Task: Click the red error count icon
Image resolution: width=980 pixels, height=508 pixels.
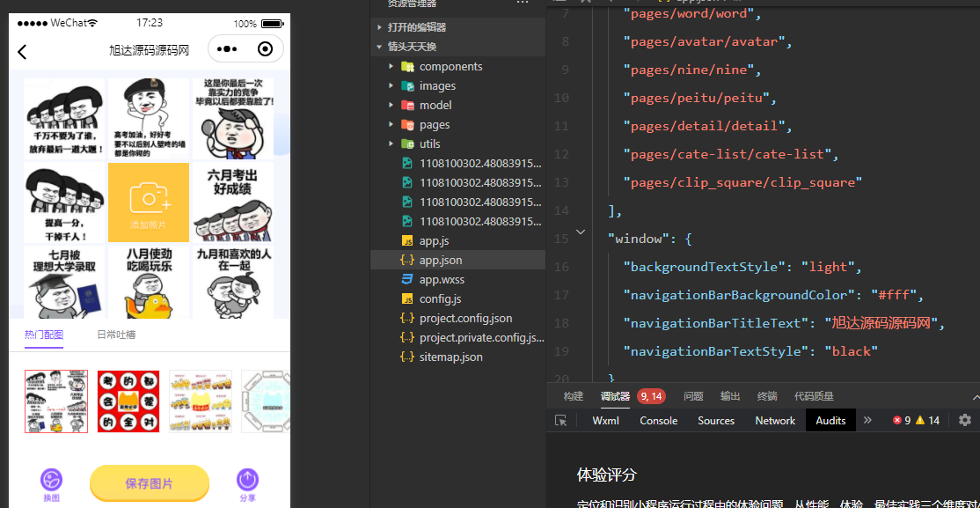Action: (897, 421)
